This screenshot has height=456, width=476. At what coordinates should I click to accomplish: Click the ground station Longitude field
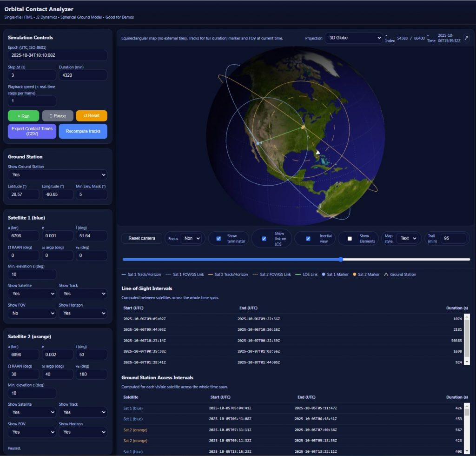click(57, 194)
